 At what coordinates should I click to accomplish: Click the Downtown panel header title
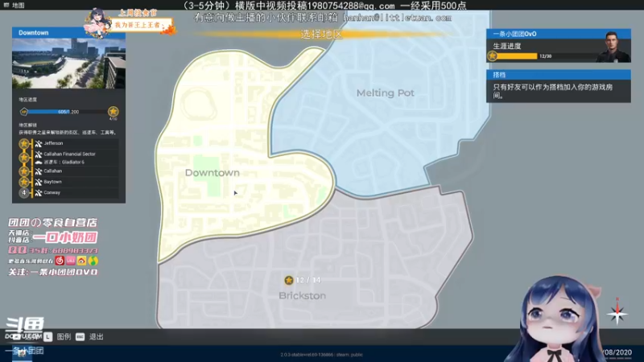[x=33, y=33]
